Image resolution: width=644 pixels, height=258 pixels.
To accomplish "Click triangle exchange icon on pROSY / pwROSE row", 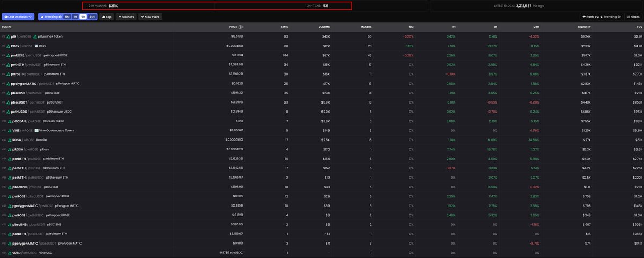I will [x=9, y=149].
